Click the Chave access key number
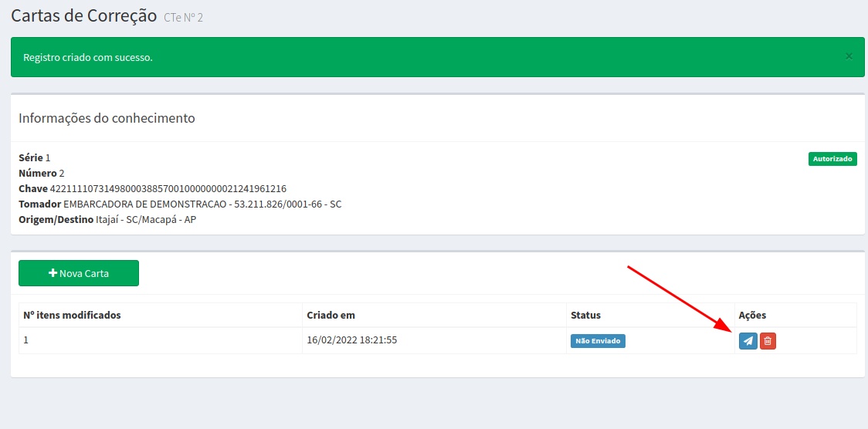868x429 pixels. tap(168, 189)
